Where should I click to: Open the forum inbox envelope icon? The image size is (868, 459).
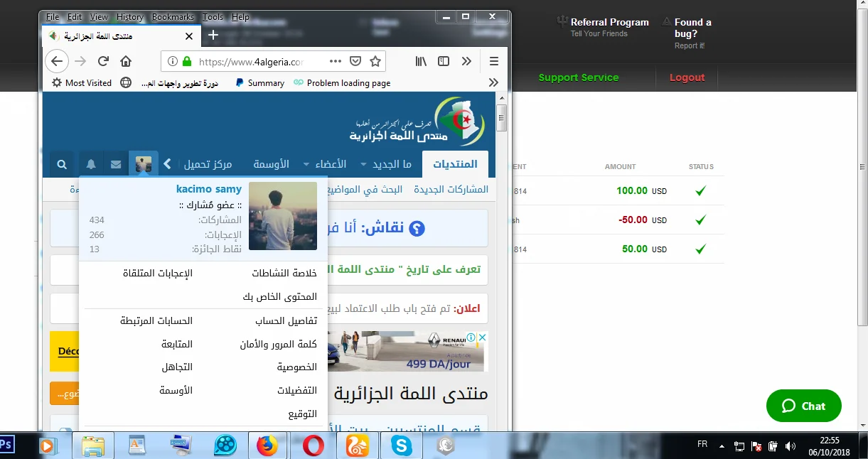(116, 164)
